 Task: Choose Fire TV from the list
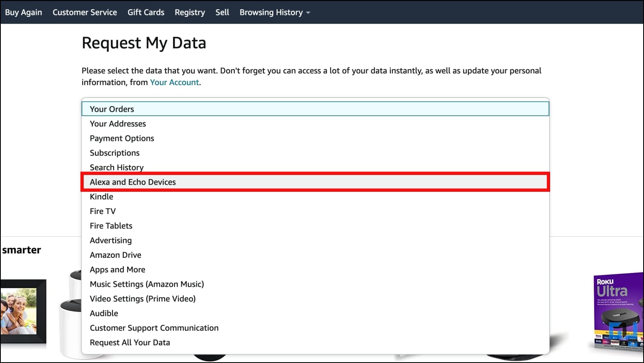pos(315,211)
